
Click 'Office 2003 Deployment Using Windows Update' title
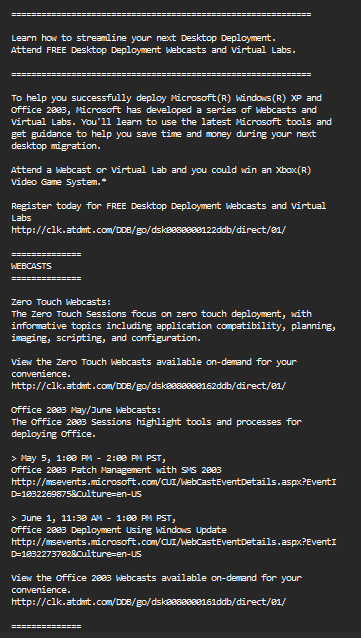pos(118,530)
